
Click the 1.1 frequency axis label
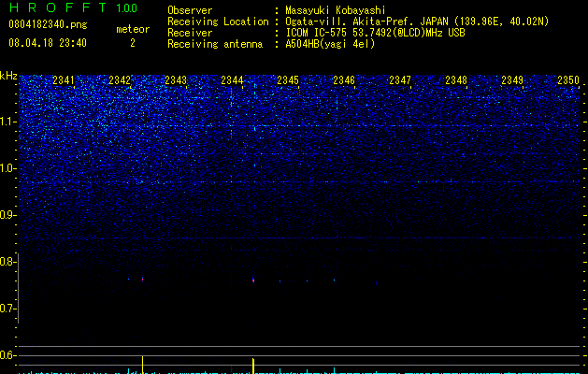click(x=8, y=122)
